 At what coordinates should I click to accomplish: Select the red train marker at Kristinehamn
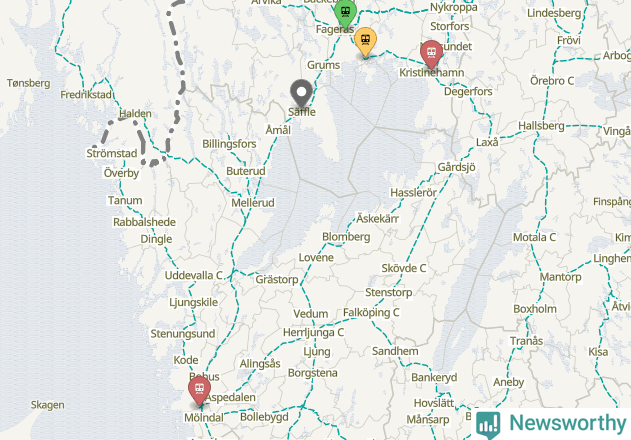point(431,54)
